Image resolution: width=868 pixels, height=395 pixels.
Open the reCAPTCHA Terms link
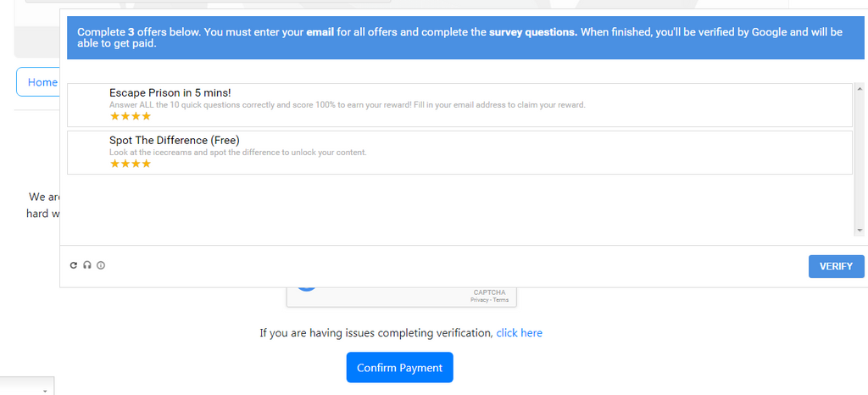pos(501,300)
